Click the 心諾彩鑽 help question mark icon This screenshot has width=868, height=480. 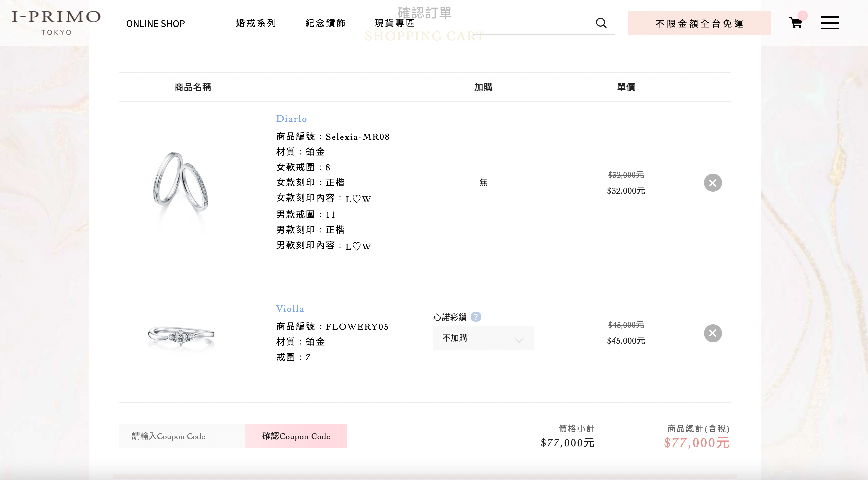coord(476,317)
